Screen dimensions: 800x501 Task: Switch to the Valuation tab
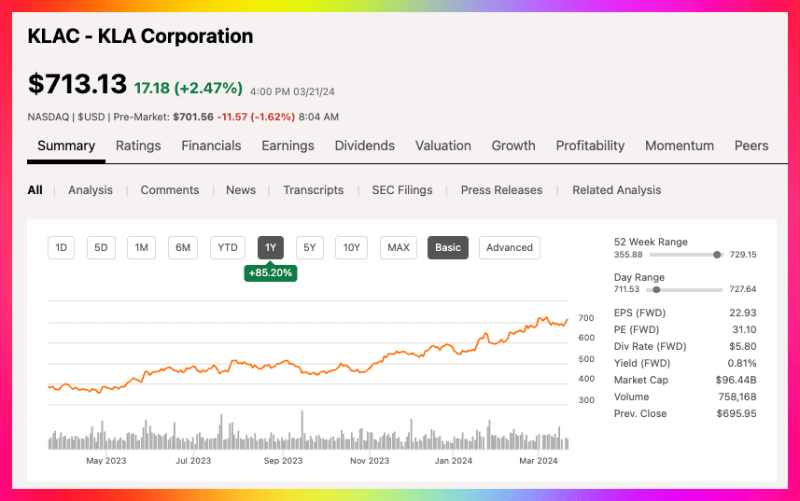[x=443, y=146]
